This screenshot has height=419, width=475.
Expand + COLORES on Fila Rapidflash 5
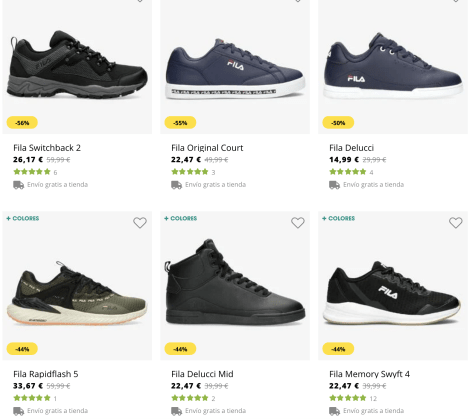(23, 218)
